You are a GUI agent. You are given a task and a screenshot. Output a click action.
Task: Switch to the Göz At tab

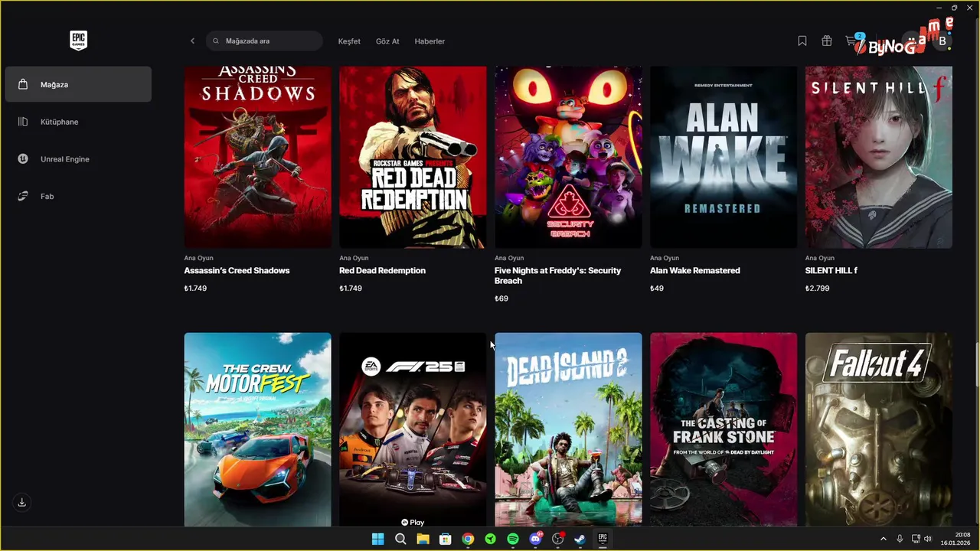click(x=387, y=41)
